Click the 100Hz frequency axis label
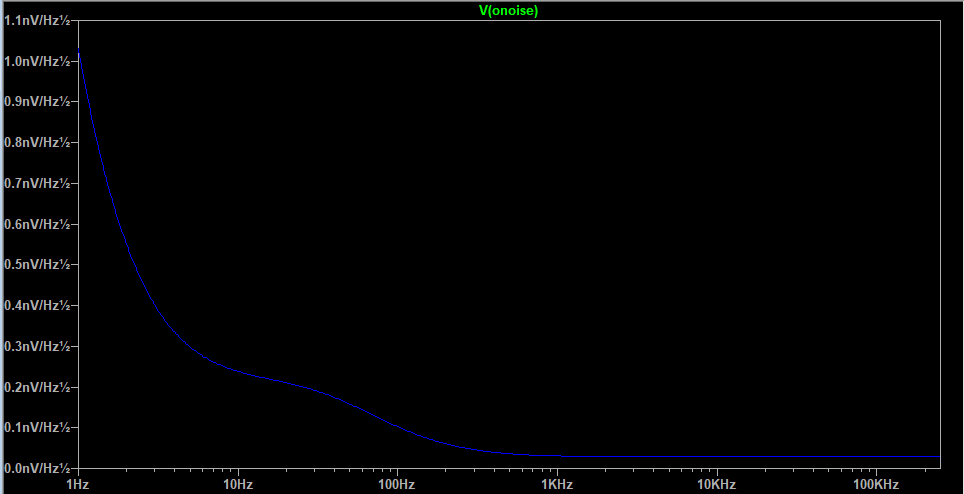 coord(397,484)
